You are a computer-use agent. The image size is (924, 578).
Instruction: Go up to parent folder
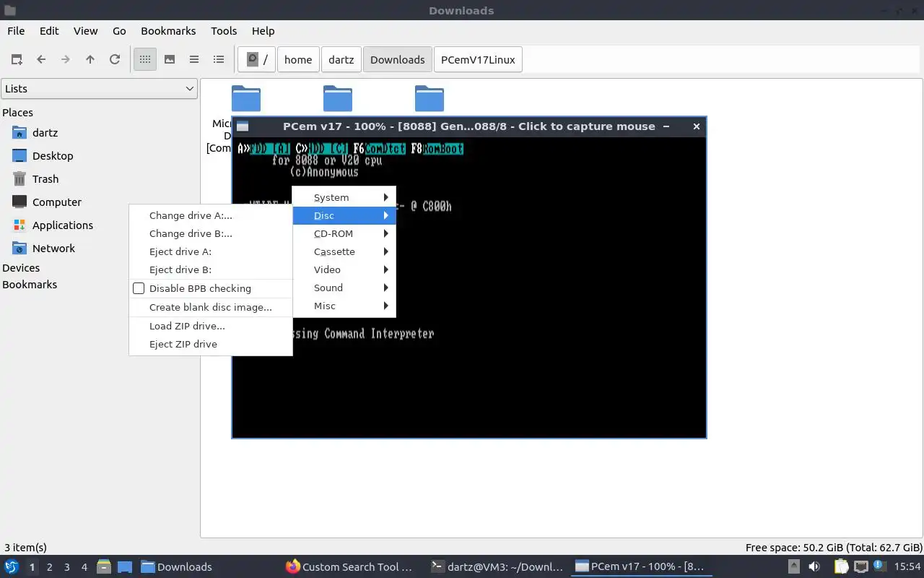point(90,59)
